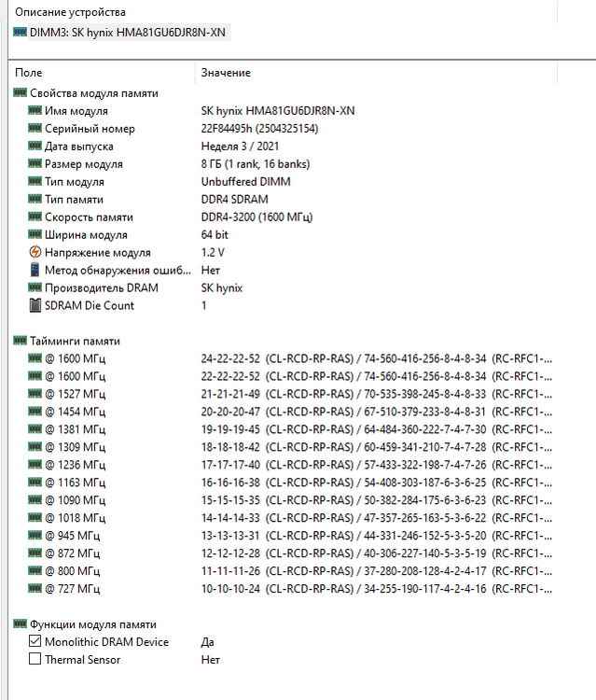Select the DIMM3: SK hynix HMA81GU6DJR8N-XN description
The width and height of the screenshot is (596, 700).
click(128, 33)
